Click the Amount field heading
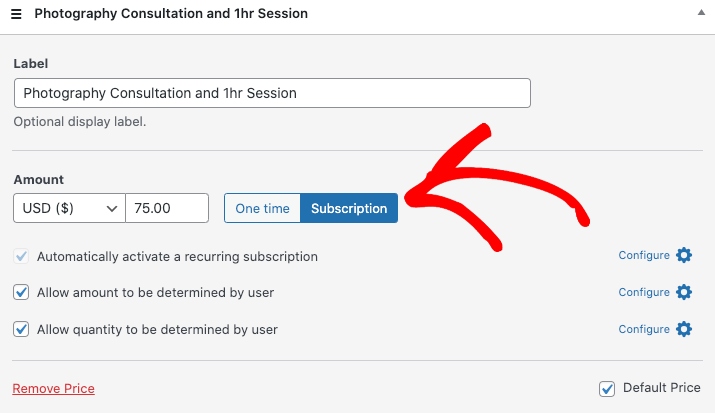This screenshot has height=413, width=715. point(38,179)
